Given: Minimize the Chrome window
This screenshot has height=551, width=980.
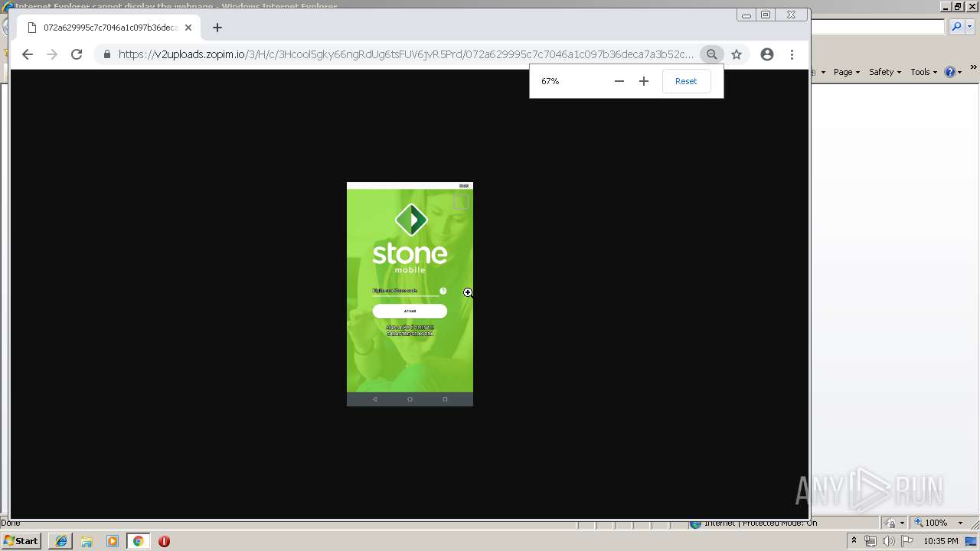Looking at the screenshot, I should click(746, 15).
